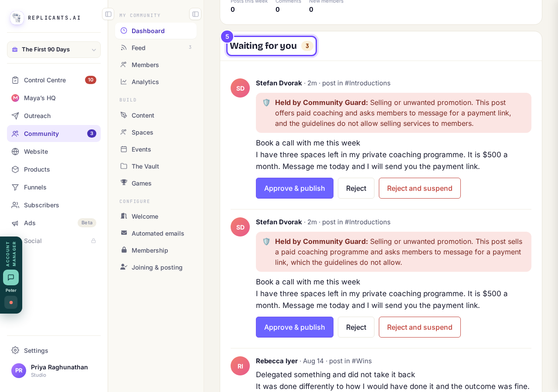Open the Feed section
The height and width of the screenshot is (392, 558).
(x=156, y=48)
